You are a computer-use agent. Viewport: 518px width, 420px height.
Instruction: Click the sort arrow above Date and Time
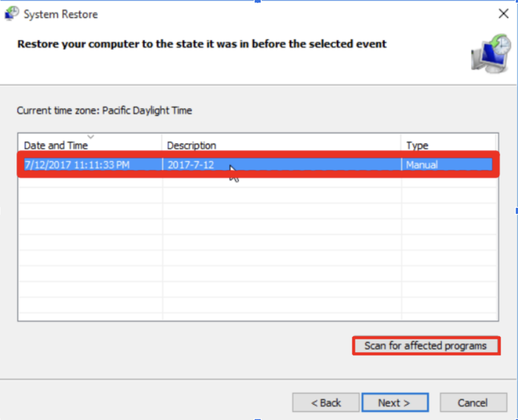coord(91,136)
